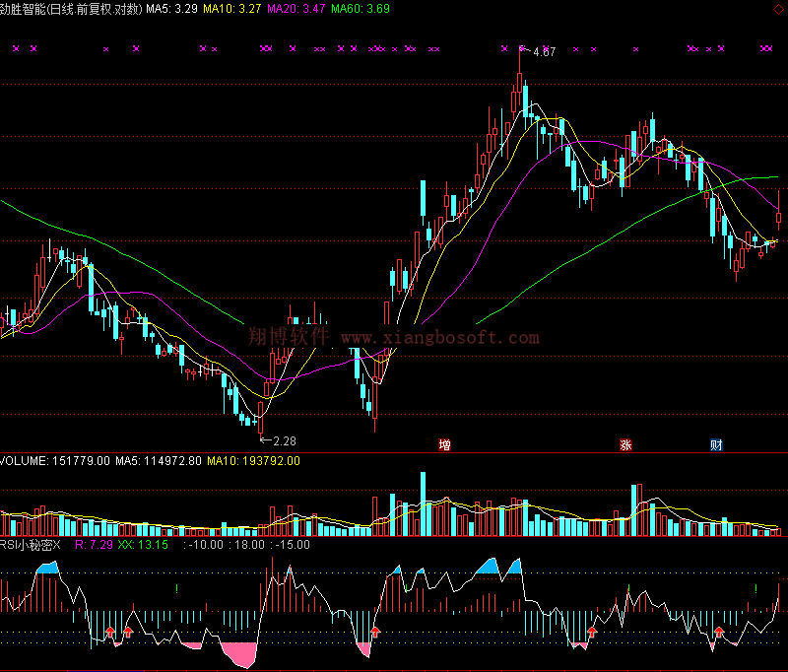Click the green MA60: 3.69 label

pos(361,9)
